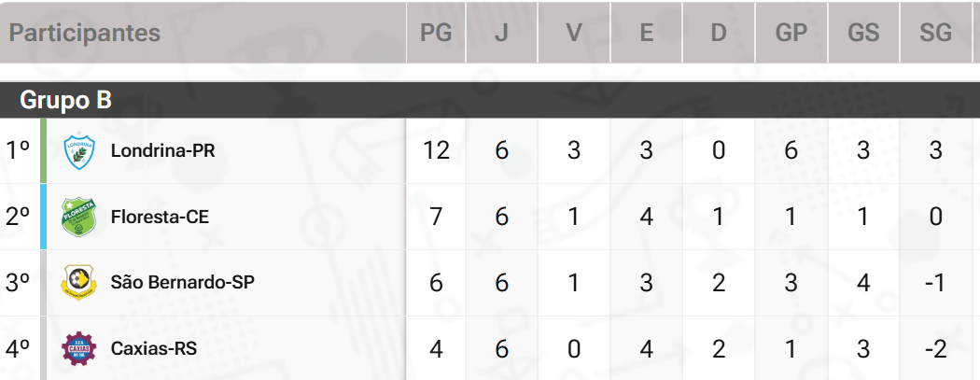Click the 4º position cell
980x380 pixels.
(19, 348)
